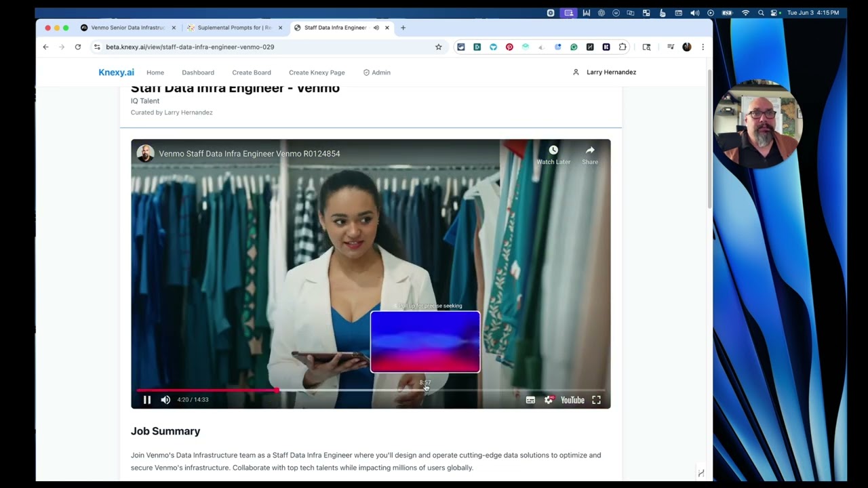Share the video using the Share arrow

point(590,155)
